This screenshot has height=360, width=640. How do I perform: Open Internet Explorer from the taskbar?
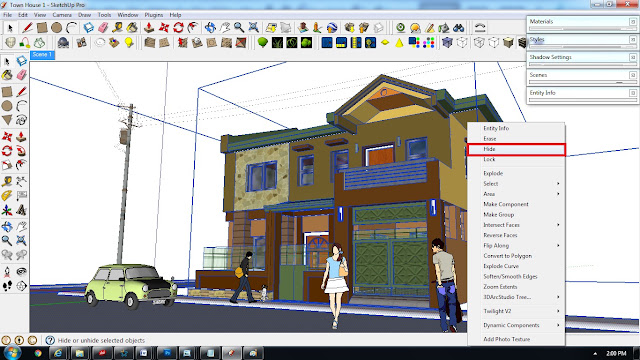58,353
